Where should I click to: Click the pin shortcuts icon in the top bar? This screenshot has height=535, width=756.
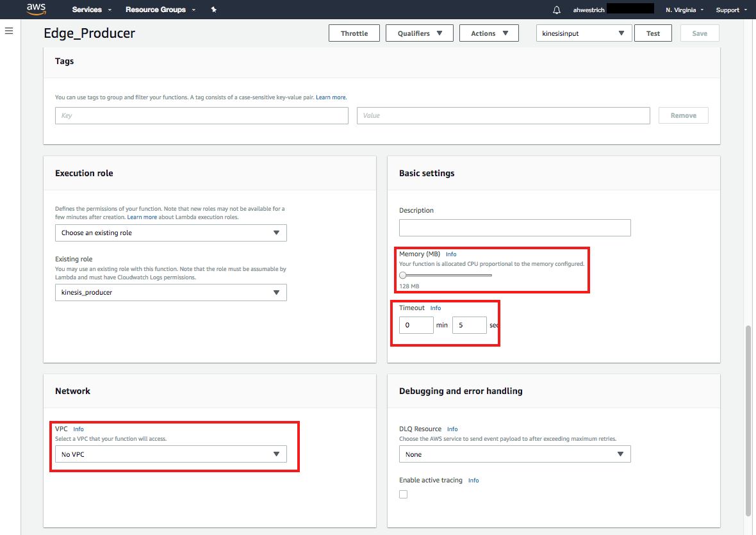(213, 9)
